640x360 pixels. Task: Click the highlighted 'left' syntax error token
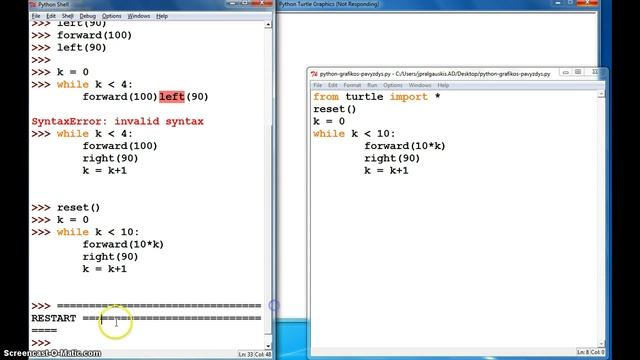pyautogui.click(x=172, y=97)
